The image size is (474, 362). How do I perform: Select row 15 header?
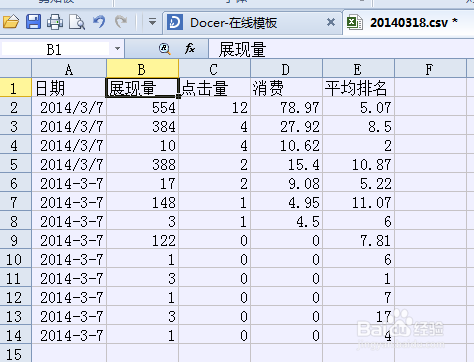click(15, 353)
